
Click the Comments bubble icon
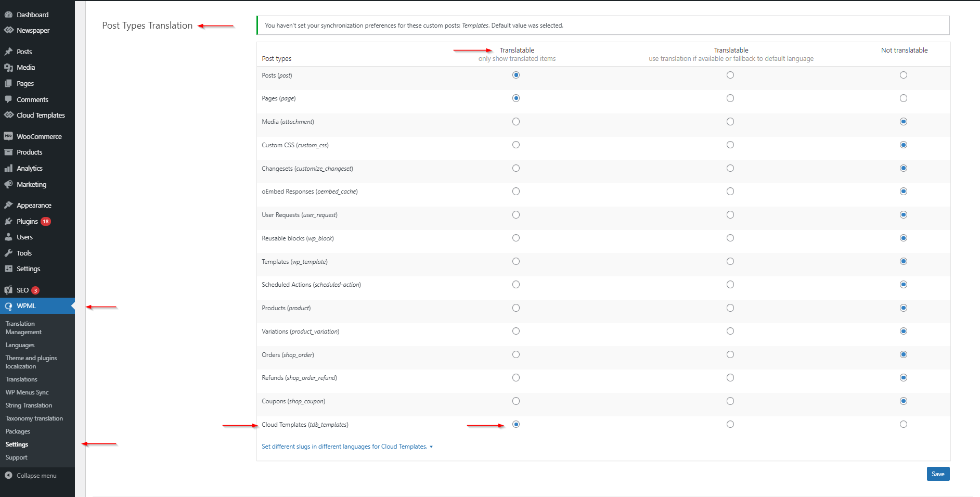8,99
